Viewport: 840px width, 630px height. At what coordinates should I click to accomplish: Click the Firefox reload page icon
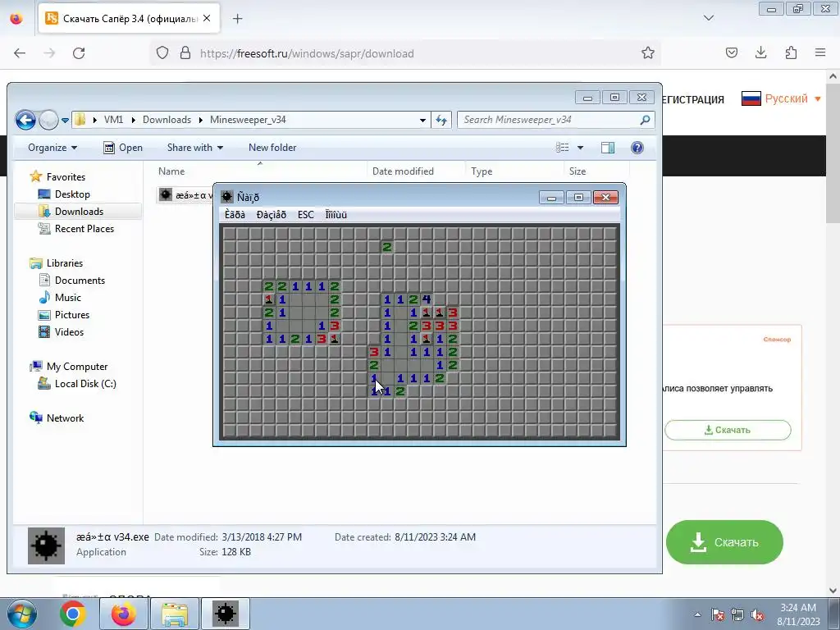point(79,53)
